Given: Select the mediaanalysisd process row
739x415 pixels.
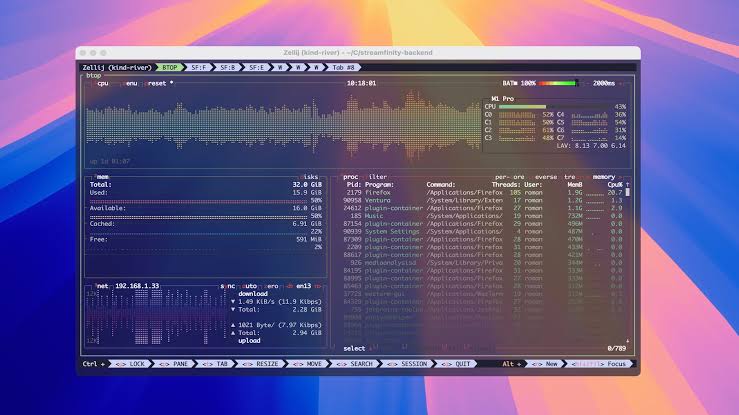Looking at the screenshot, I should coord(483,262).
